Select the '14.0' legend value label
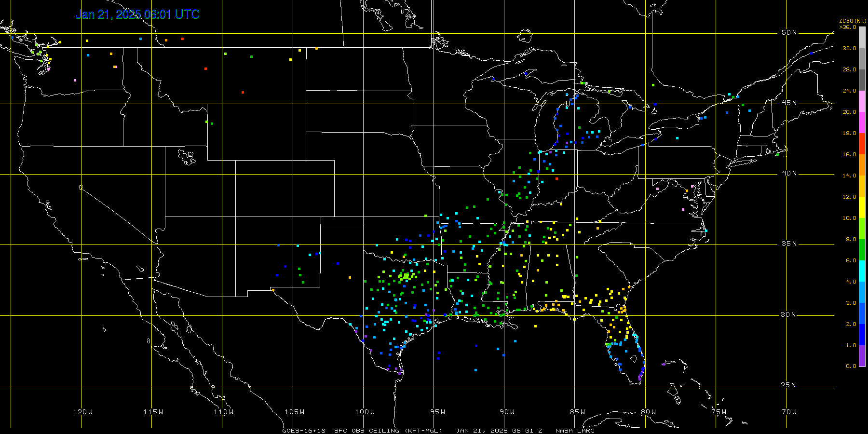 [x=850, y=176]
